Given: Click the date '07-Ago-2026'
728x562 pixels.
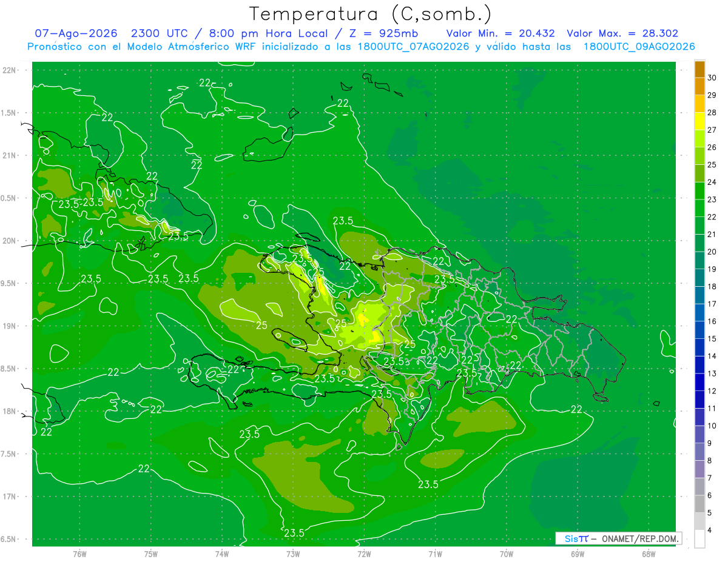Looking at the screenshot, I should pyautogui.click(x=76, y=33).
